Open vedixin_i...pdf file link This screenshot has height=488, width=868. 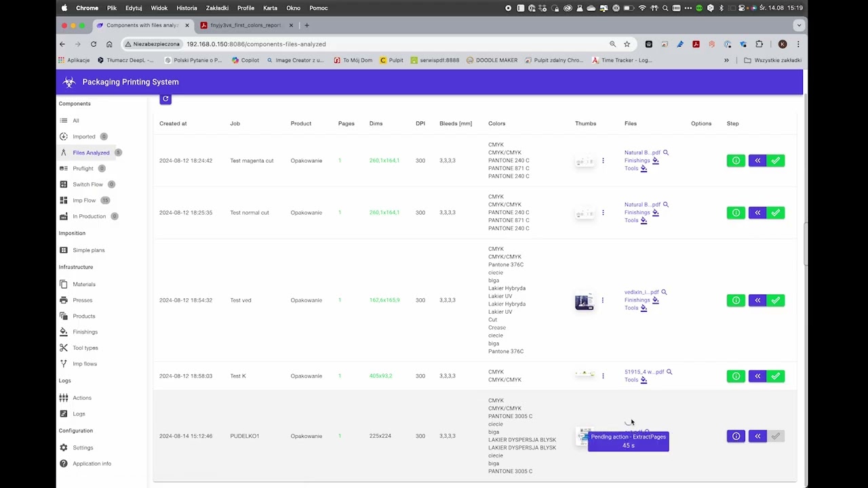point(642,292)
